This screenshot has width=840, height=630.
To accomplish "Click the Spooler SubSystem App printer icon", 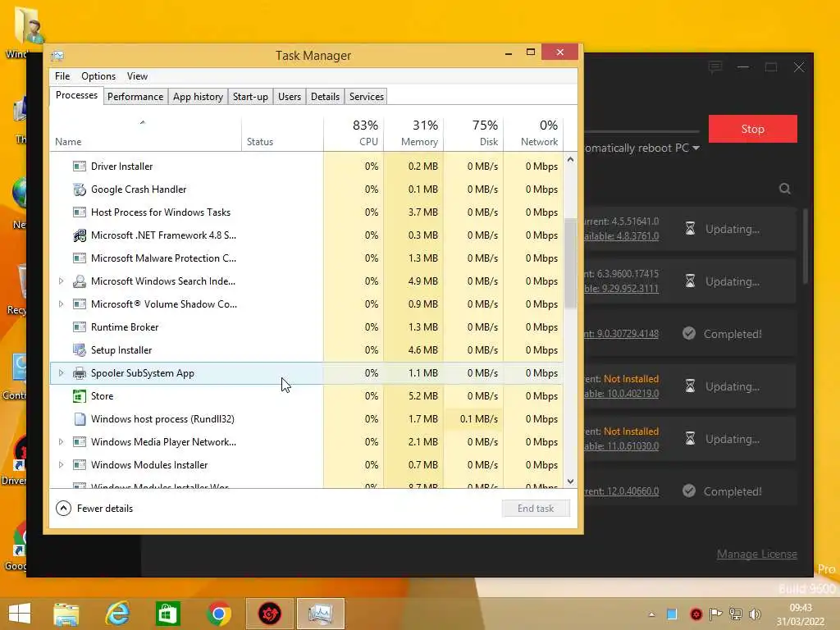I will click(x=80, y=373).
